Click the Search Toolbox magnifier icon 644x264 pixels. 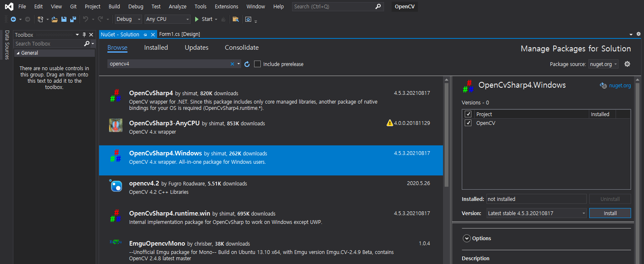point(87,43)
